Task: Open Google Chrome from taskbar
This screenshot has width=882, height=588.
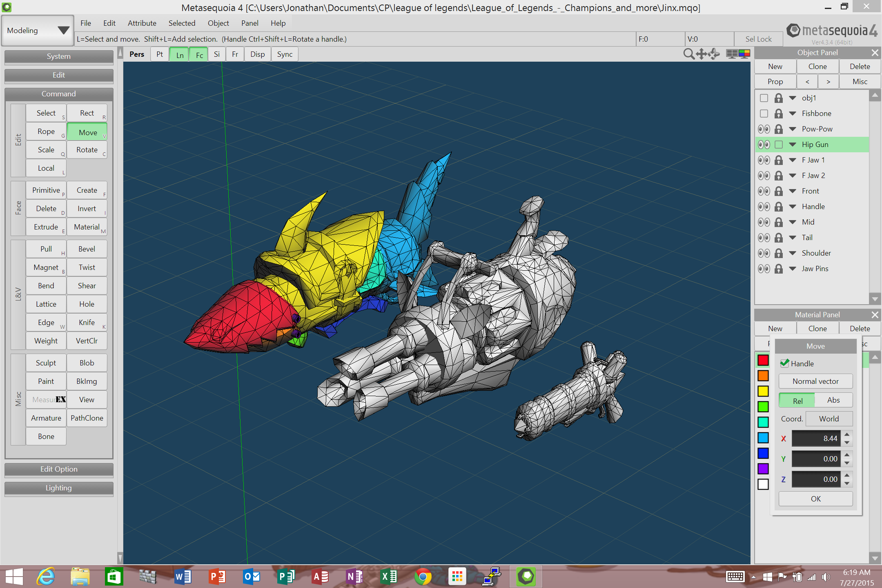Action: (x=423, y=577)
